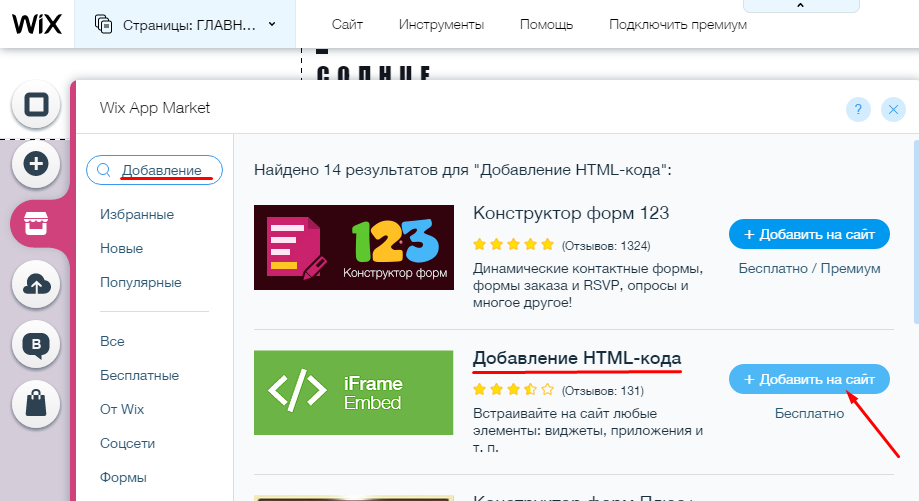Open the Помощь menu
The height and width of the screenshot is (501, 919).
(x=546, y=25)
